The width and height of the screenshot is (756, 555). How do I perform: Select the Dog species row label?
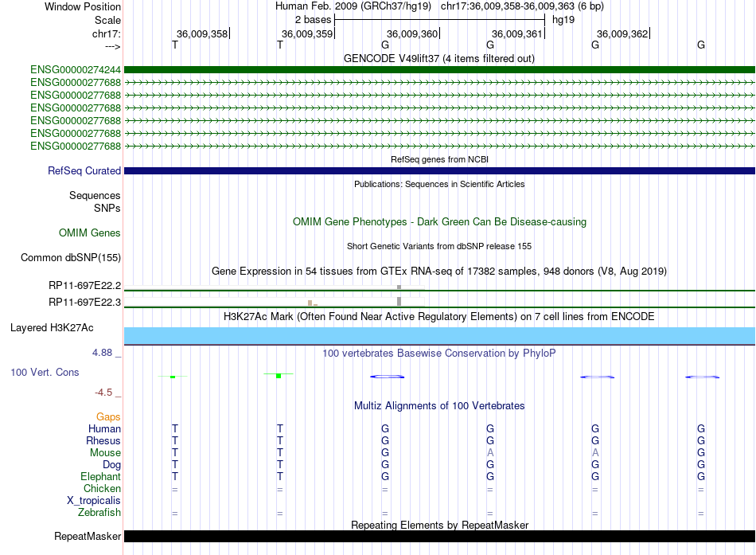[x=112, y=465]
